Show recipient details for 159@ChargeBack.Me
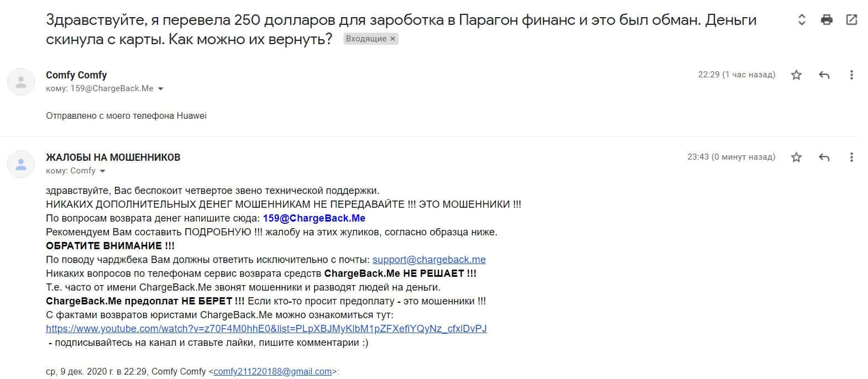Screen dimensions: 868x379 click(161, 89)
